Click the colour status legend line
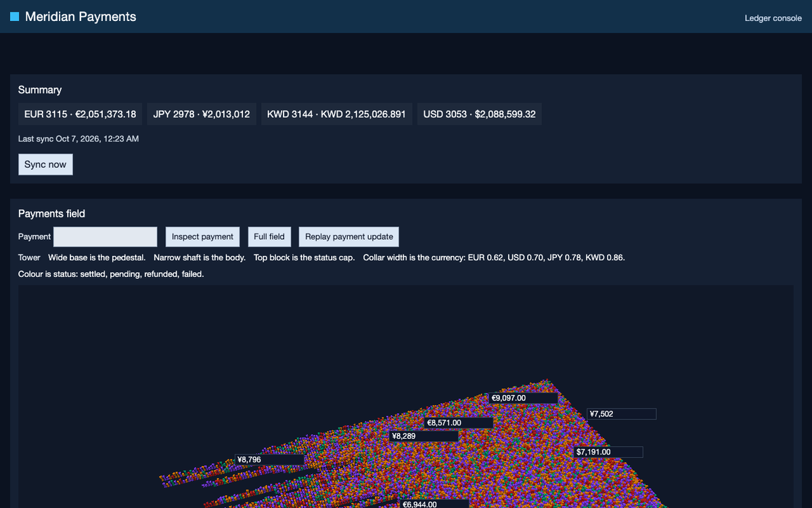This screenshot has height=508, width=812. (x=111, y=274)
